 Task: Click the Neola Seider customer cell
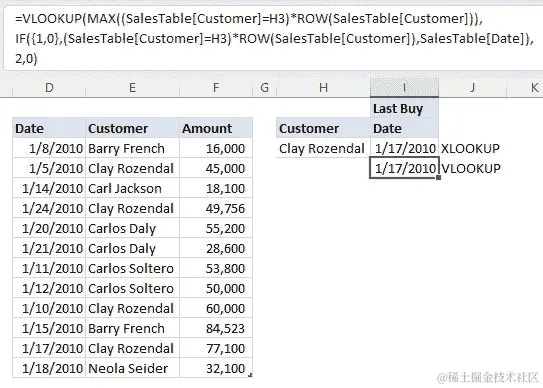(132, 368)
